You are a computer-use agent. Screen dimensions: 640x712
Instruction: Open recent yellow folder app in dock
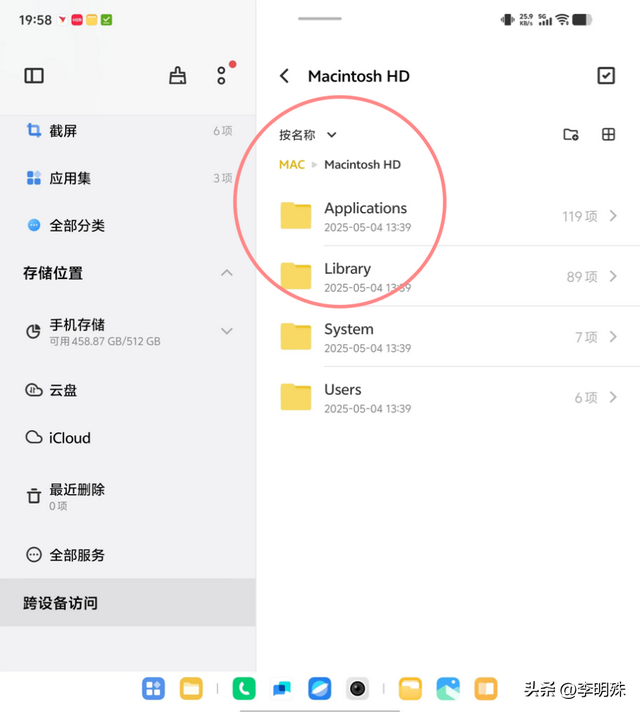[410, 689]
